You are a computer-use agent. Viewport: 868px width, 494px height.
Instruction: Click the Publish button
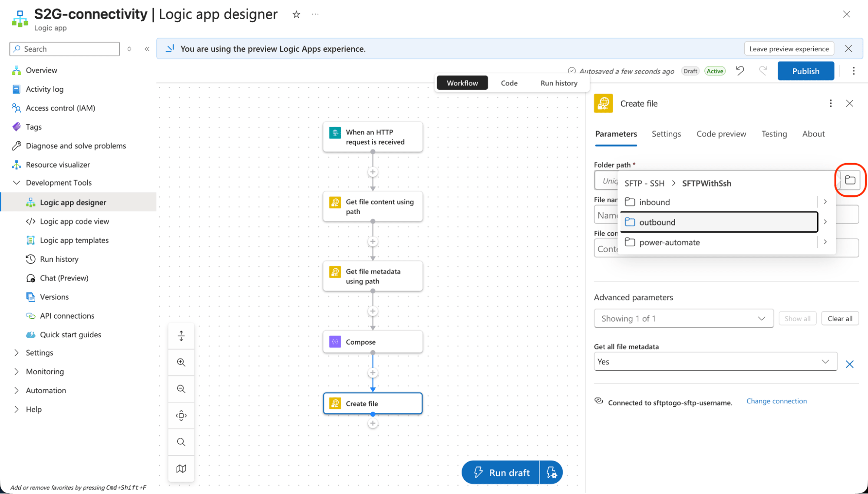coord(805,71)
